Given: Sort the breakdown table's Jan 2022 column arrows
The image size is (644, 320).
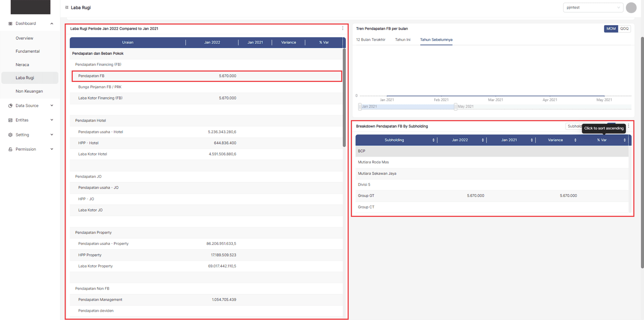Looking at the screenshot, I should tap(483, 140).
